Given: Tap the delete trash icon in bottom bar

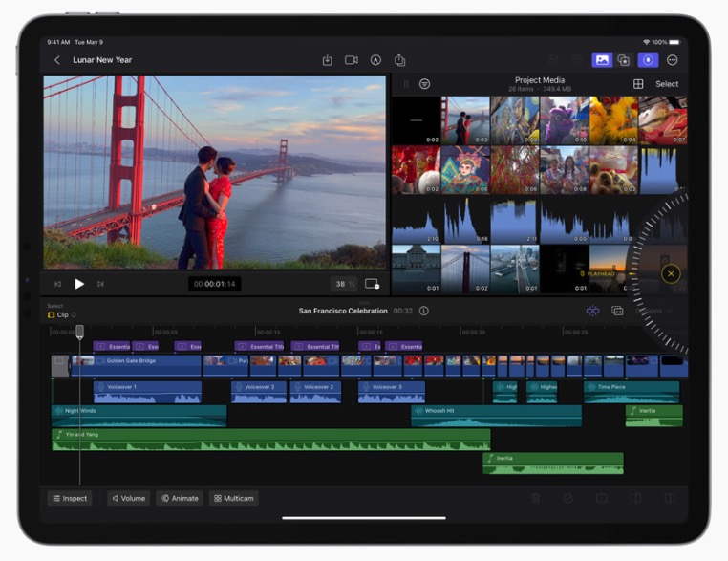Looking at the screenshot, I should [x=536, y=498].
